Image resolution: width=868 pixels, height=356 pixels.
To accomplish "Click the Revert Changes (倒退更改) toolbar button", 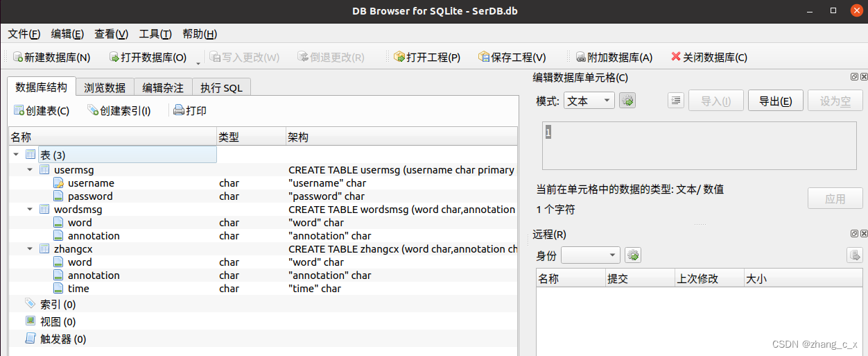I will click(331, 58).
